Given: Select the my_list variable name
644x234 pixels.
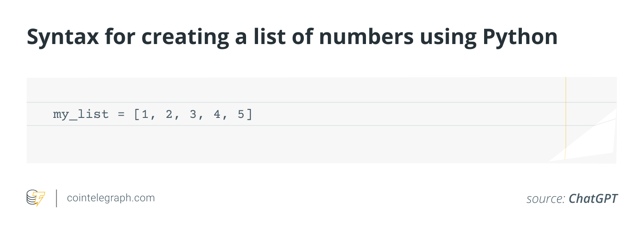Looking at the screenshot, I should (81, 114).
